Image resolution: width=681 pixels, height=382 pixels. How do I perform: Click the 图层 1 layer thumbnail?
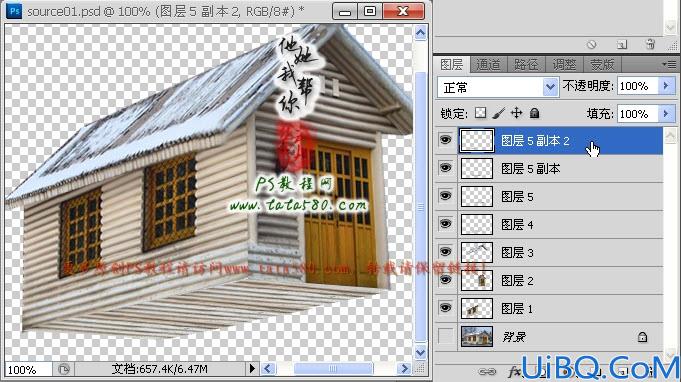click(x=476, y=308)
